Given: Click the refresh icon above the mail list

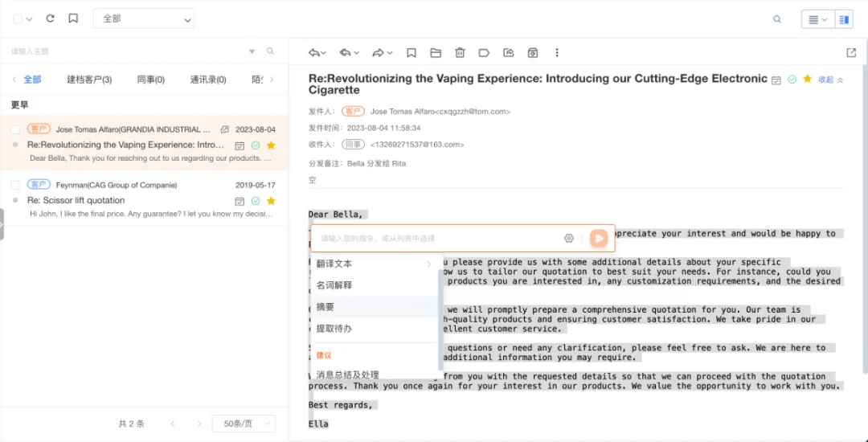Looking at the screenshot, I should (x=51, y=18).
